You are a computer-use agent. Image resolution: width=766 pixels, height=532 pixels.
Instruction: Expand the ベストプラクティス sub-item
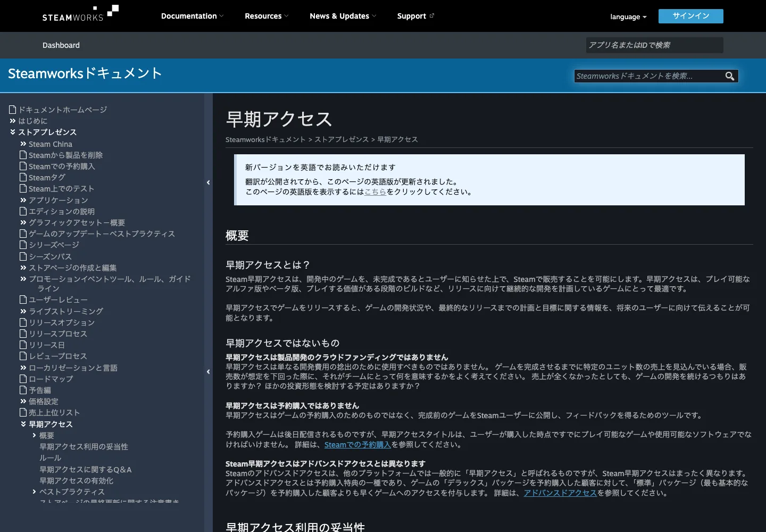click(x=35, y=492)
